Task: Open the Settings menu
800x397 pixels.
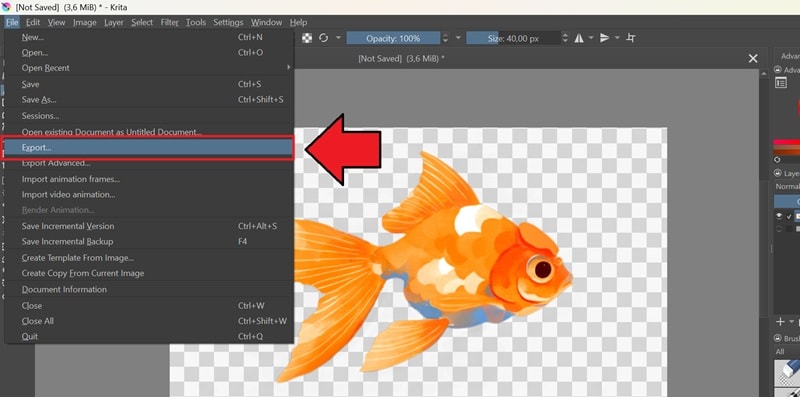Action: click(x=228, y=22)
